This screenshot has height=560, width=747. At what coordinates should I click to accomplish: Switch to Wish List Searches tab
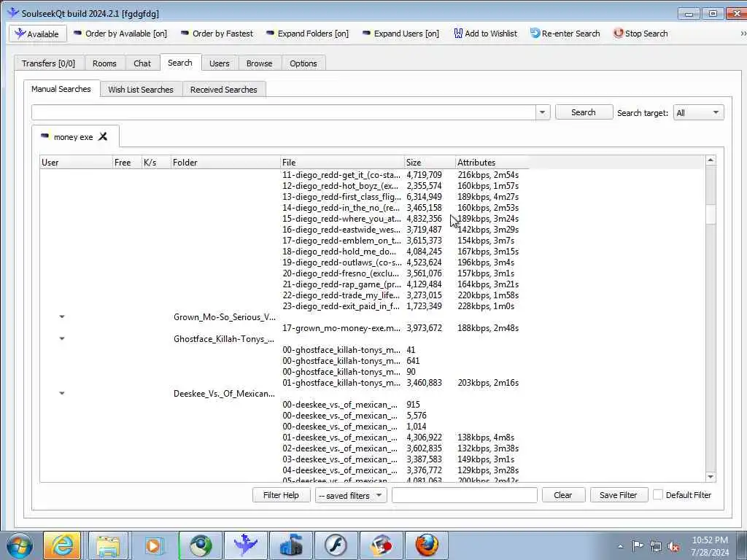coord(141,90)
